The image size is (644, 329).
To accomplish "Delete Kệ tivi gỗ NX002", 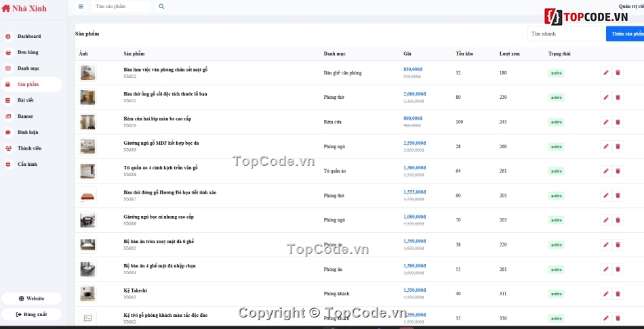I will click(x=618, y=318).
